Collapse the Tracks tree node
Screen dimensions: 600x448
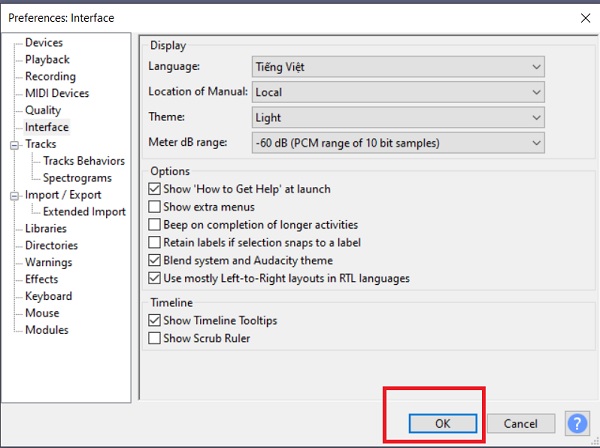pos(15,145)
